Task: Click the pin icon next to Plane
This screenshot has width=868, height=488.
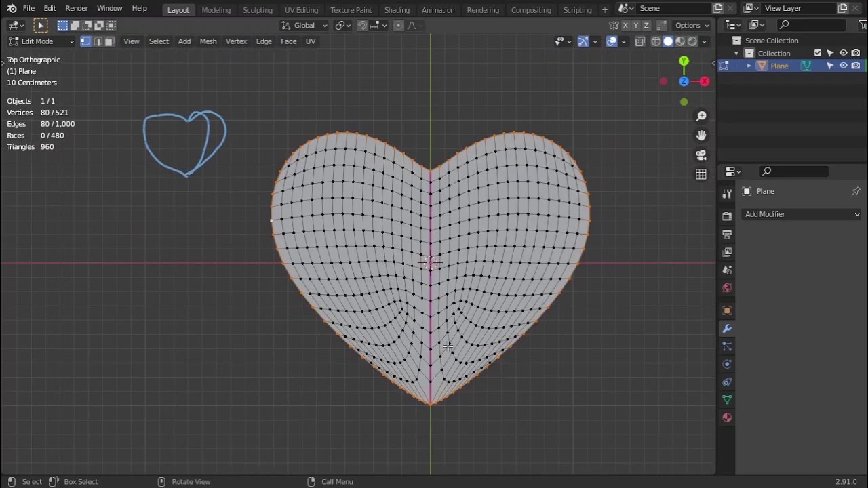Action: tap(856, 191)
